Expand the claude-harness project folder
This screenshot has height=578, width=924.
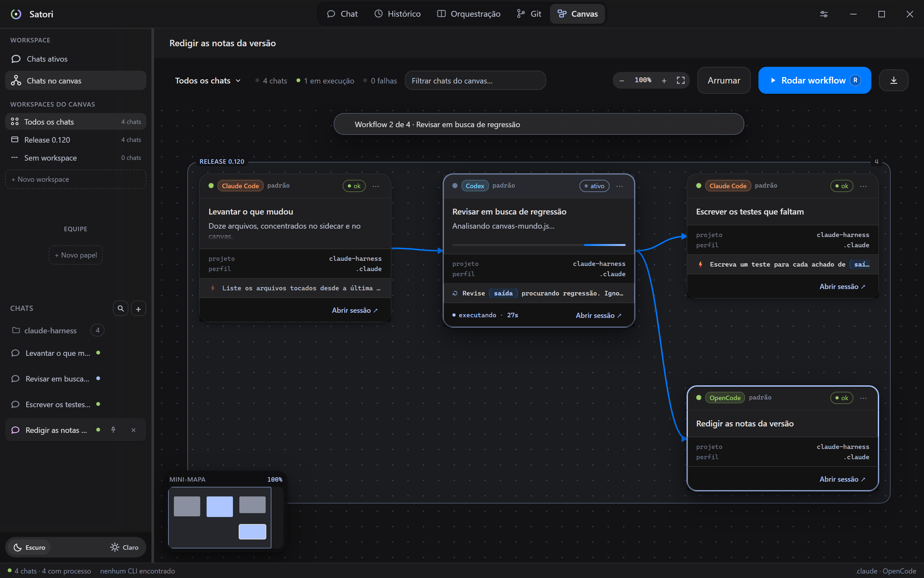click(x=50, y=330)
